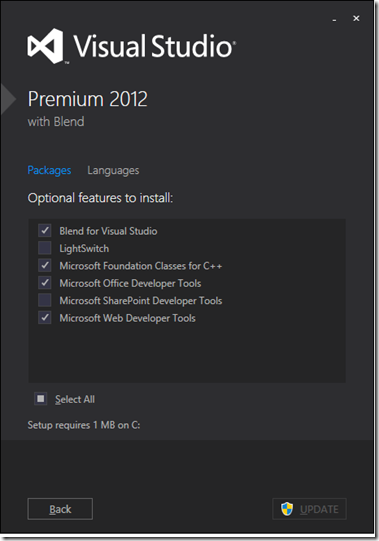Click the Blend for Visual Studio label
379x541 pixels.
[108, 231]
